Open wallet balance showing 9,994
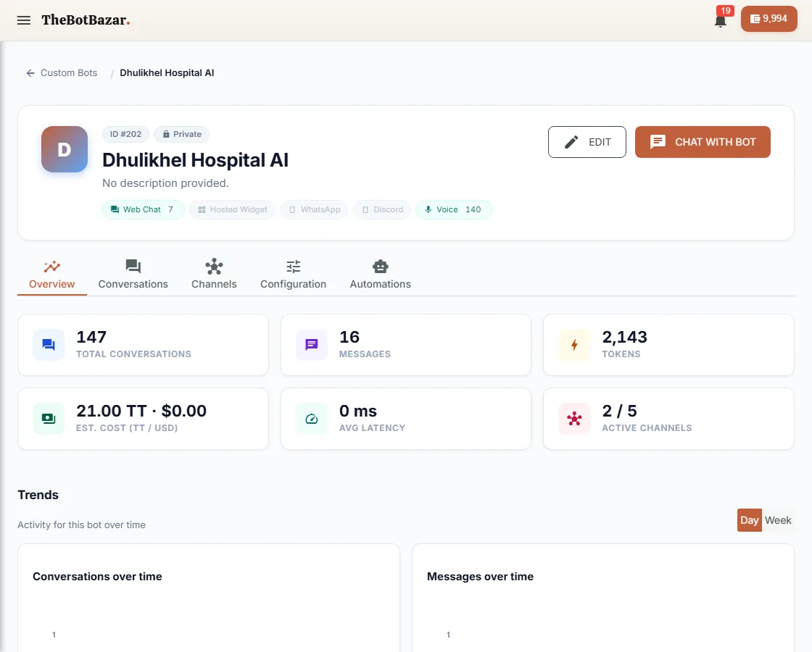Viewport: 812px width, 652px height. click(x=769, y=19)
